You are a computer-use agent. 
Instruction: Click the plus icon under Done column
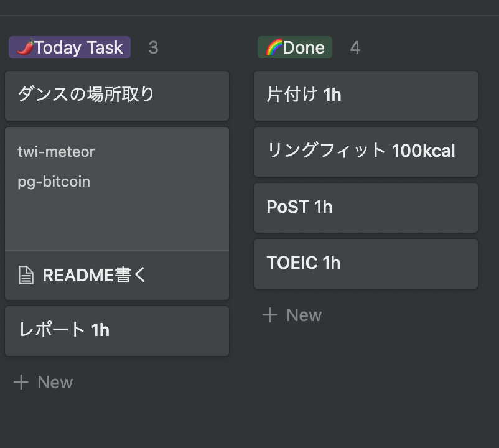[x=270, y=315]
